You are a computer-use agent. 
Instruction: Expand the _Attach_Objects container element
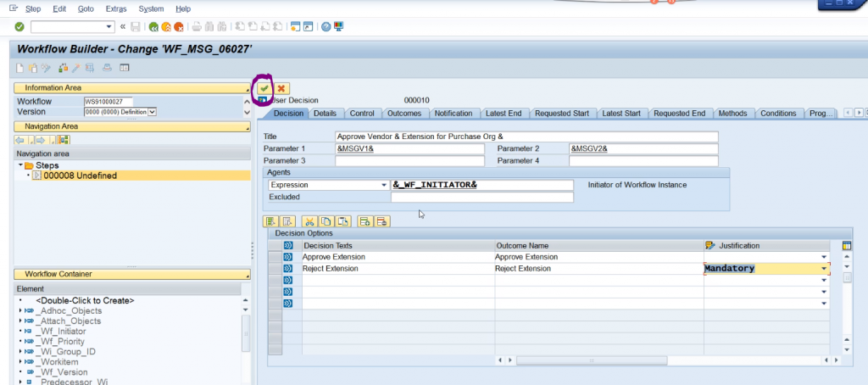21,321
